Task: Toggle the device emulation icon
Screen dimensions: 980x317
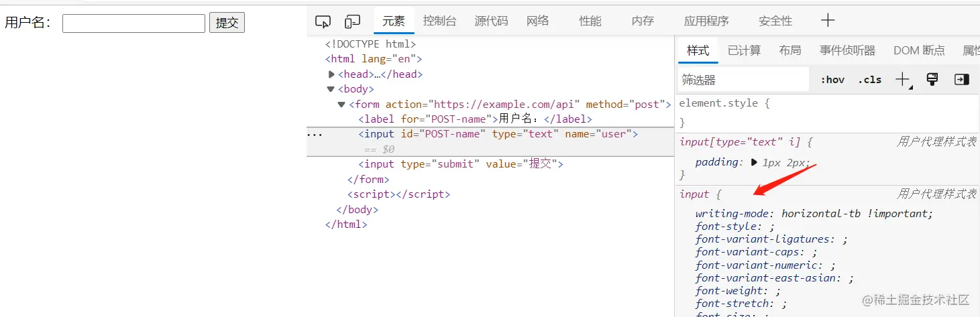Action: [x=352, y=21]
